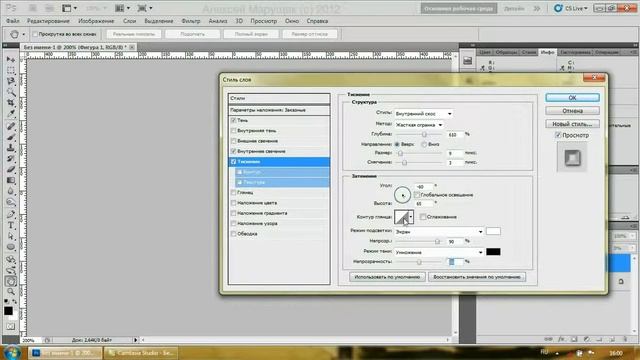This screenshot has width=640, height=360.
Task: Open the Arrange Documents dropdown in application bar
Action: coord(122,8)
